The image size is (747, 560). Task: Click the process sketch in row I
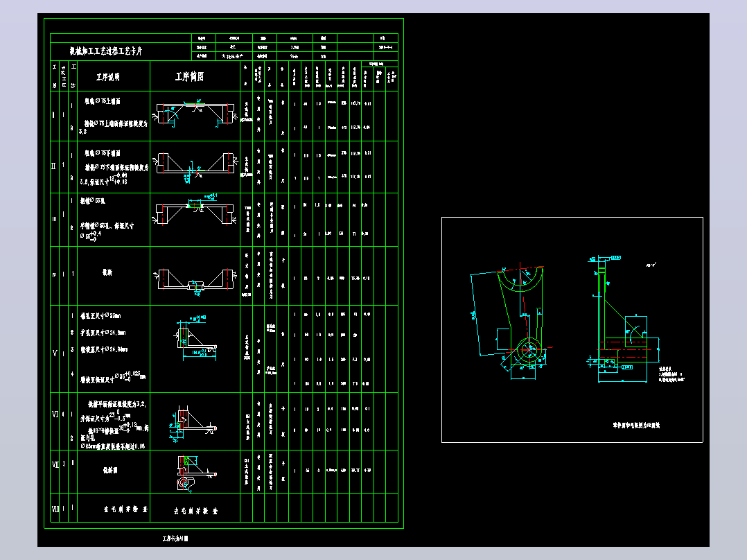pyautogui.click(x=195, y=114)
